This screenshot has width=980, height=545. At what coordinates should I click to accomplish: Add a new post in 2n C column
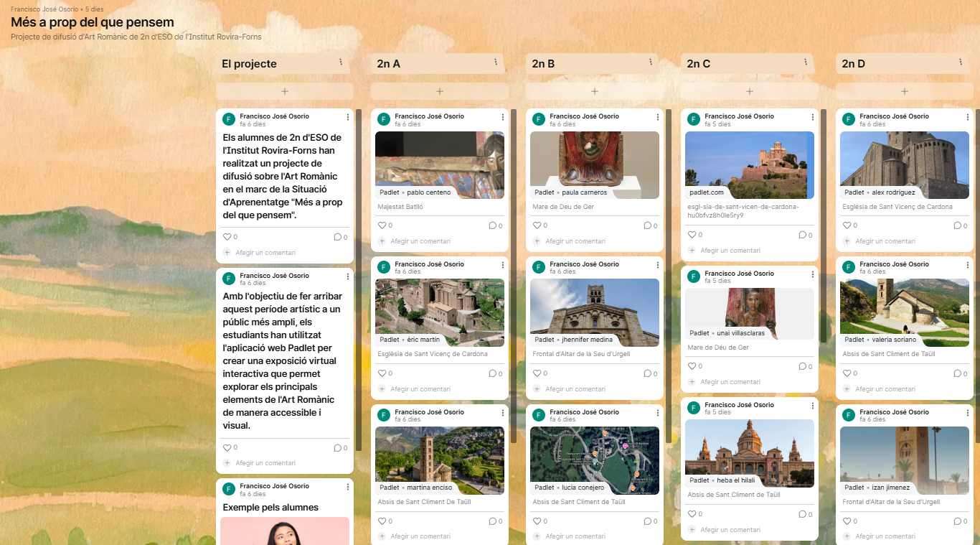coord(749,91)
